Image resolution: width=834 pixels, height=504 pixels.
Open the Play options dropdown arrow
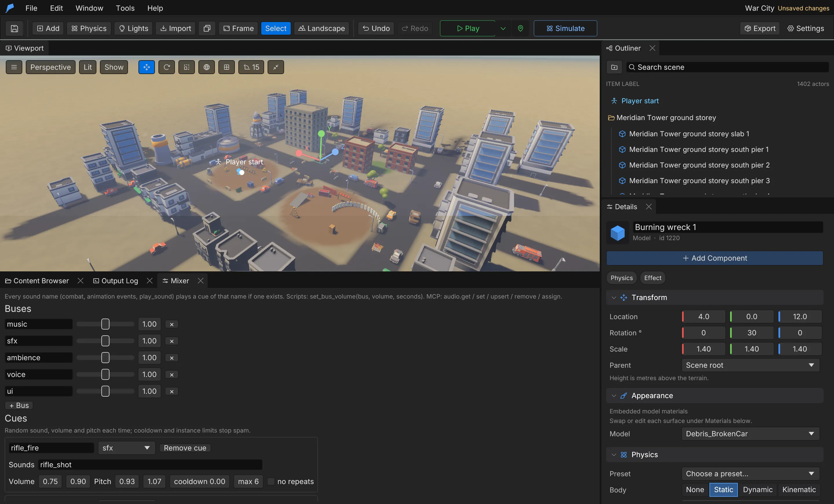click(503, 28)
